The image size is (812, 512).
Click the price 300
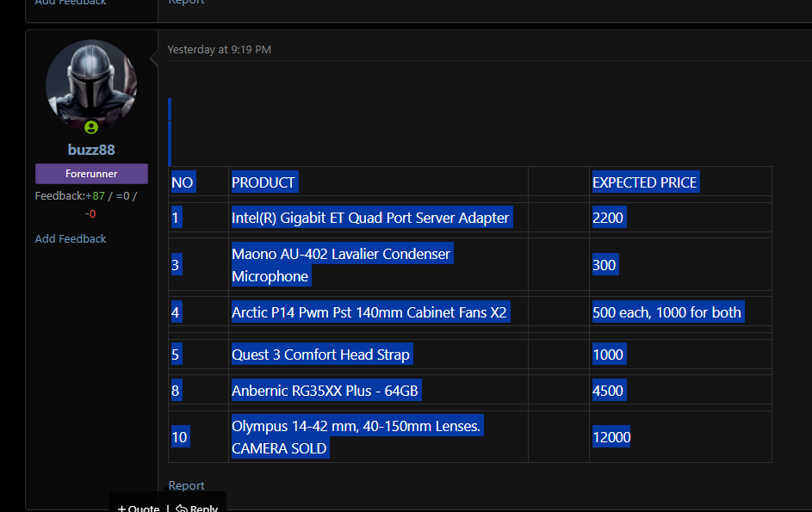pyautogui.click(x=604, y=264)
